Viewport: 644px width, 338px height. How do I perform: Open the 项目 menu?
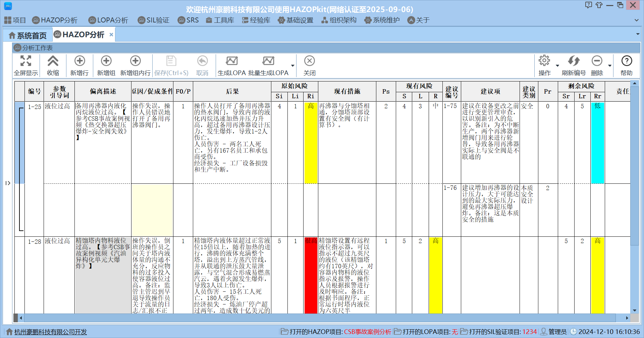[15, 20]
